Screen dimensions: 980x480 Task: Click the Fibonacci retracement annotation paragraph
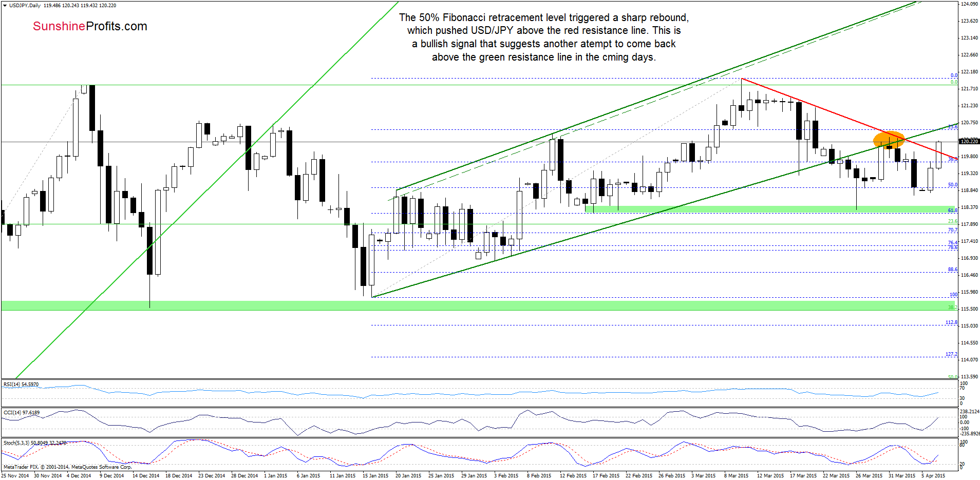coord(544,37)
